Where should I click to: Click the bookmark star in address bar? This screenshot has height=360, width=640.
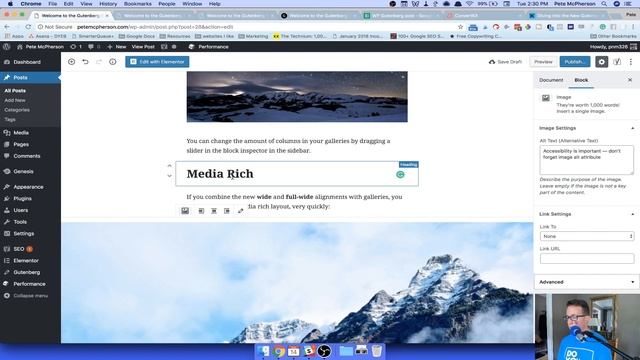(x=460, y=27)
